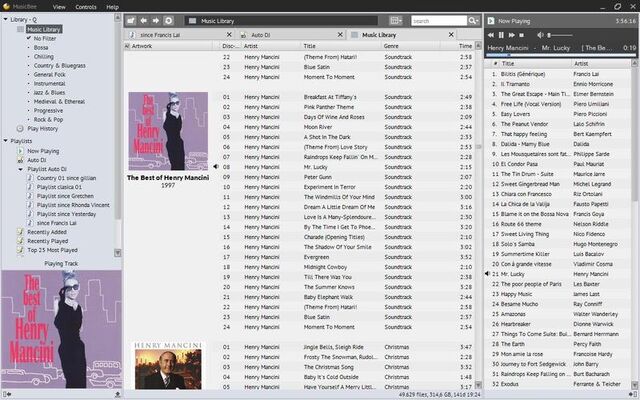Screen dimensions: 640x400
Task: Click the large Playing Track artwork
Action: tap(62, 329)
